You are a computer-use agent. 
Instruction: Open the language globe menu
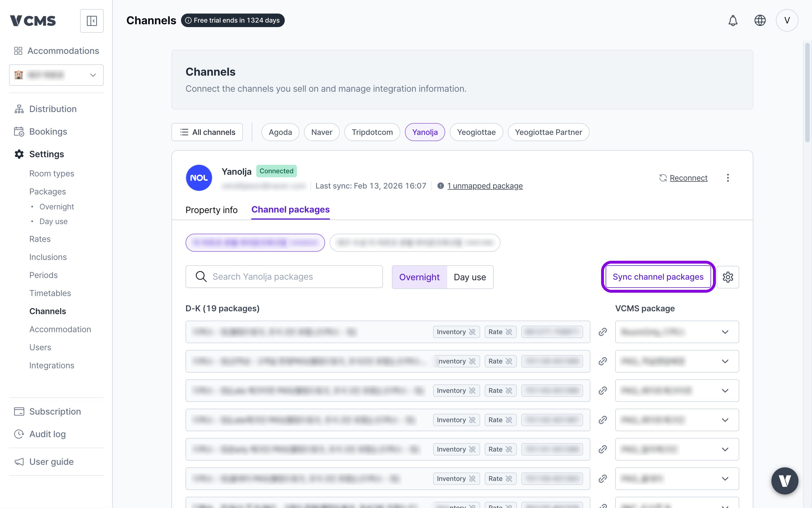coord(760,21)
